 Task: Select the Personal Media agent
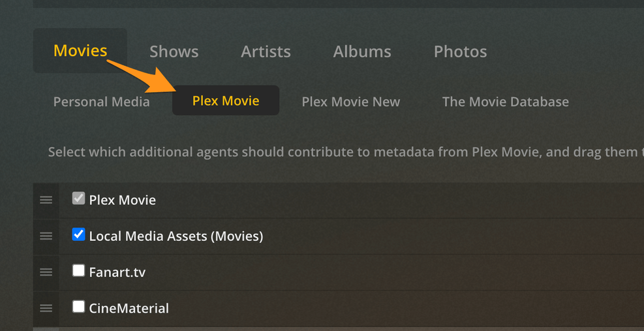point(101,102)
